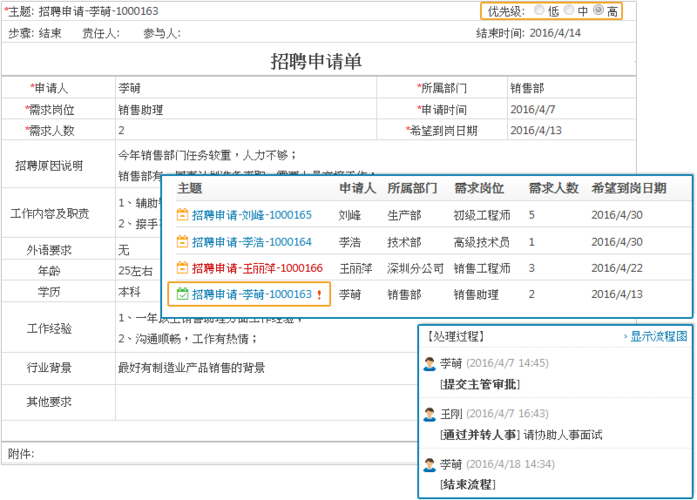Click the 所属部门 column header
Image resolution: width=697 pixels, height=500 pixels.
click(412, 188)
